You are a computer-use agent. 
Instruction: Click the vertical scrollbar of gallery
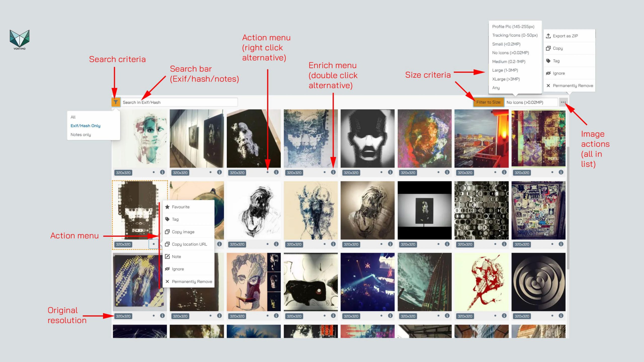click(x=568, y=209)
